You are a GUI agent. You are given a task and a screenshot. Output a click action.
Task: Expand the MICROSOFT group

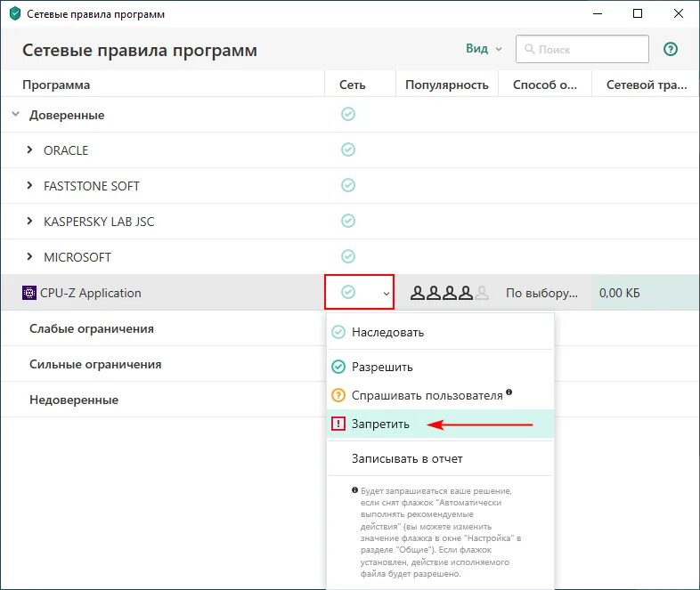pyautogui.click(x=29, y=257)
